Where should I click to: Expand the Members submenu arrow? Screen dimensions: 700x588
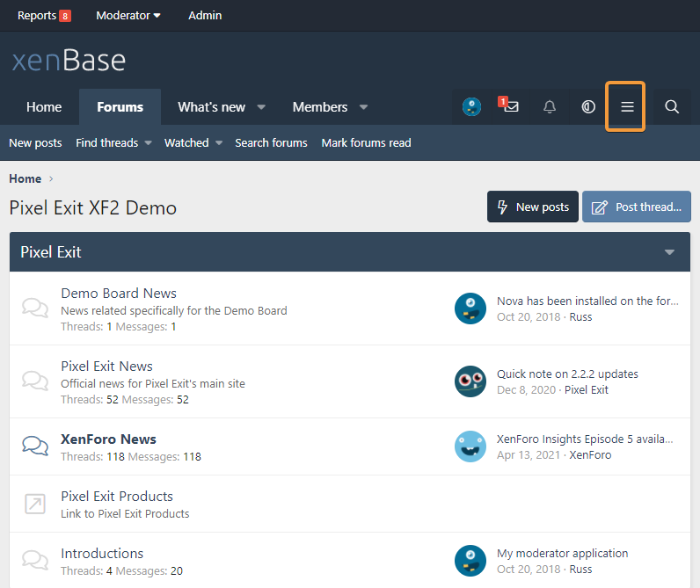363,107
